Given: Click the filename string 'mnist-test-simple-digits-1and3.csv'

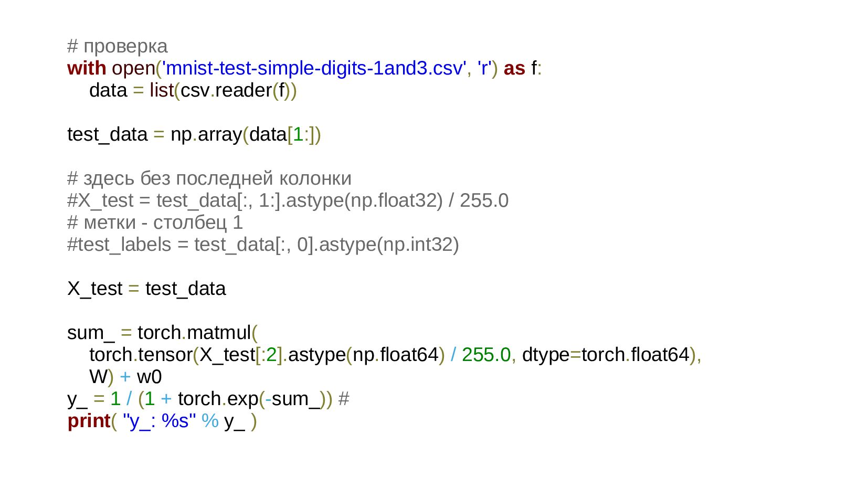Looking at the screenshot, I should click(x=313, y=68).
